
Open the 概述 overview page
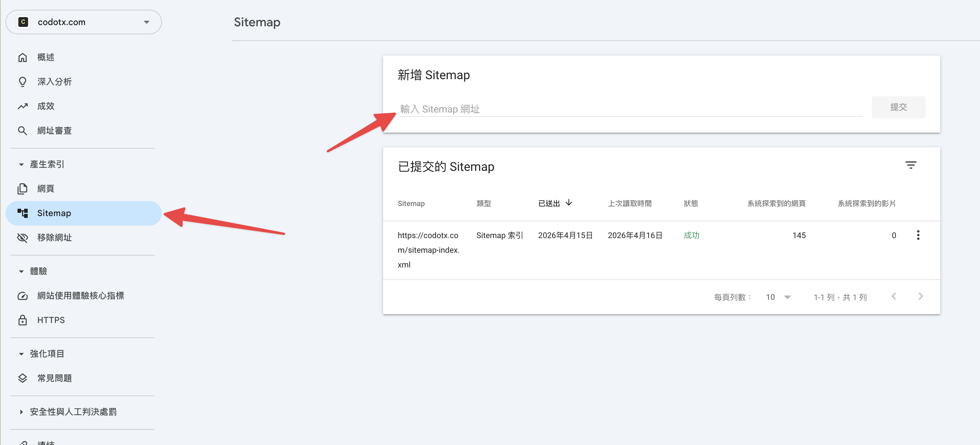coord(45,57)
